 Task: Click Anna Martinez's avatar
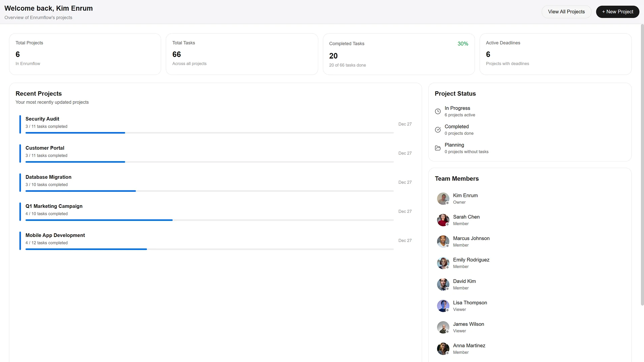(443, 349)
